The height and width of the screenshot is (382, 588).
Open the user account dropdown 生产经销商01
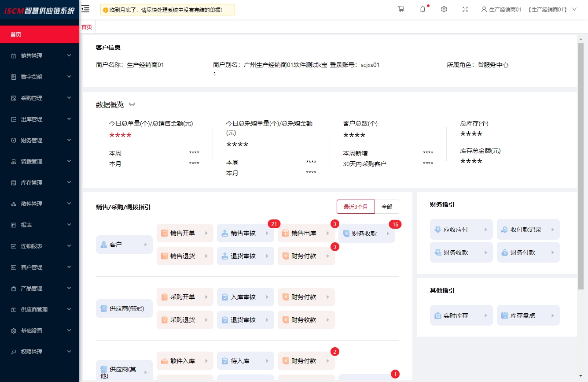point(528,9)
